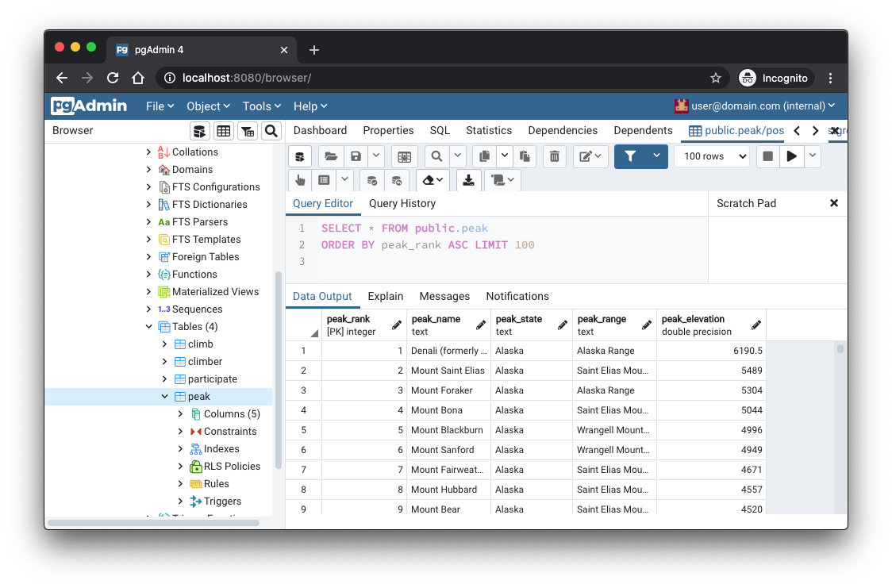Click the Edit pencil icon in query toolbar
Viewport: 892px width, 588px height.
click(x=590, y=156)
